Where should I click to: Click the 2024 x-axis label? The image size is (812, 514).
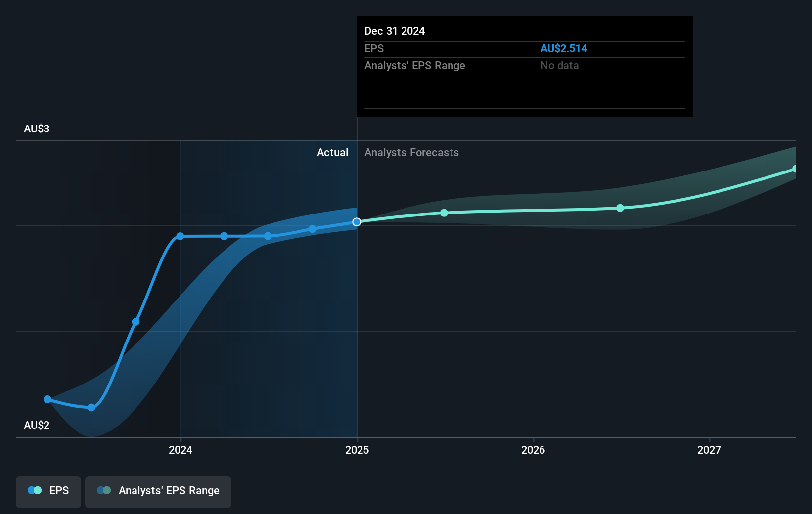pos(180,450)
